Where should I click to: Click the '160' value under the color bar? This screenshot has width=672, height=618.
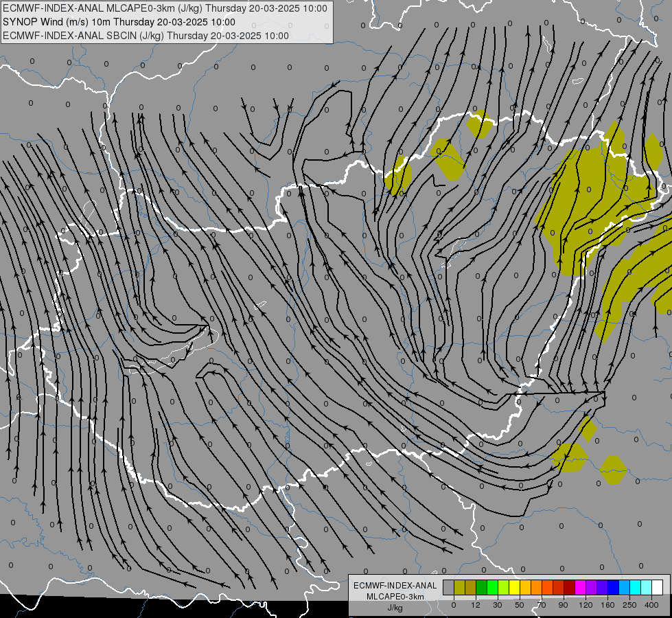[607, 605]
